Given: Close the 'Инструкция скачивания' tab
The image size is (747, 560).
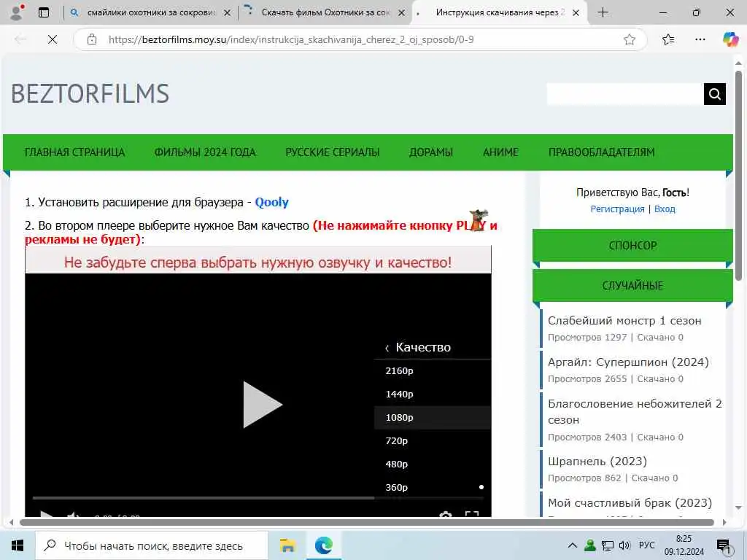Looking at the screenshot, I should [576, 13].
